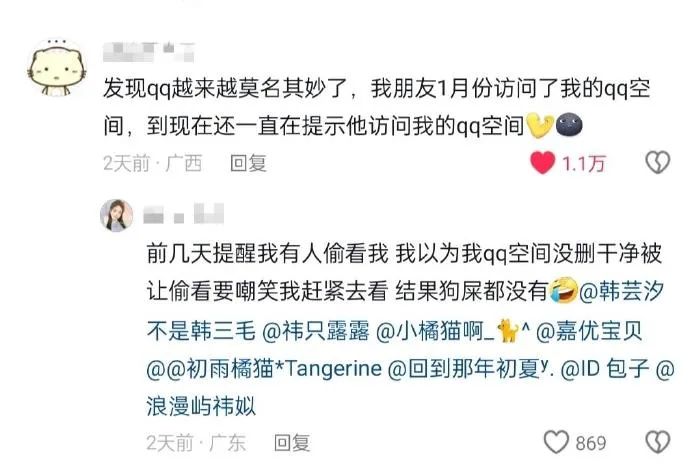Unlike the first comment via red heart

coord(543,162)
